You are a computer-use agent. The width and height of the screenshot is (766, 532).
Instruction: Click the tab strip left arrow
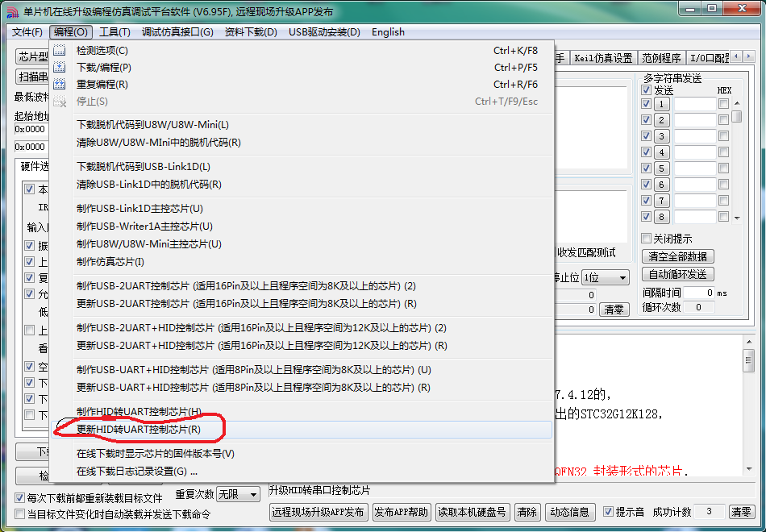click(x=737, y=56)
